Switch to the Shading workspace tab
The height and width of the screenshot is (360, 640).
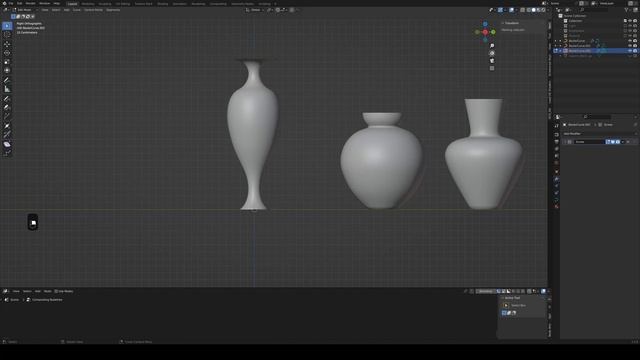(162, 4)
